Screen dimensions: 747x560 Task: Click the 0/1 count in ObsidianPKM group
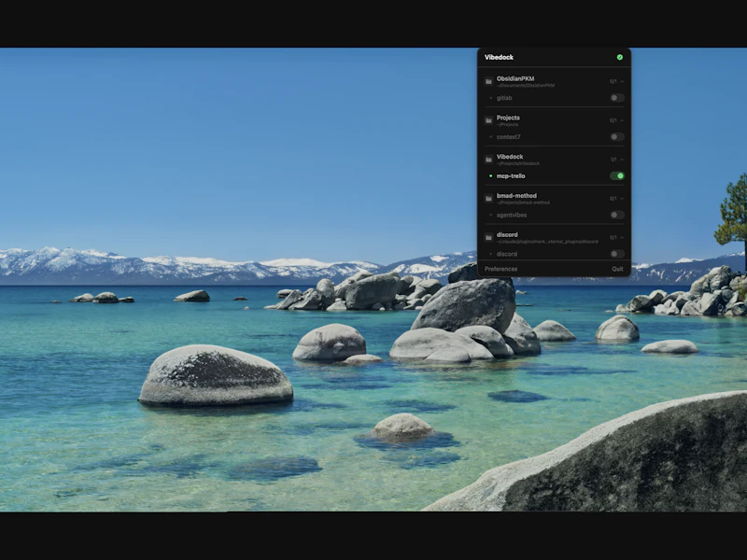click(x=613, y=81)
